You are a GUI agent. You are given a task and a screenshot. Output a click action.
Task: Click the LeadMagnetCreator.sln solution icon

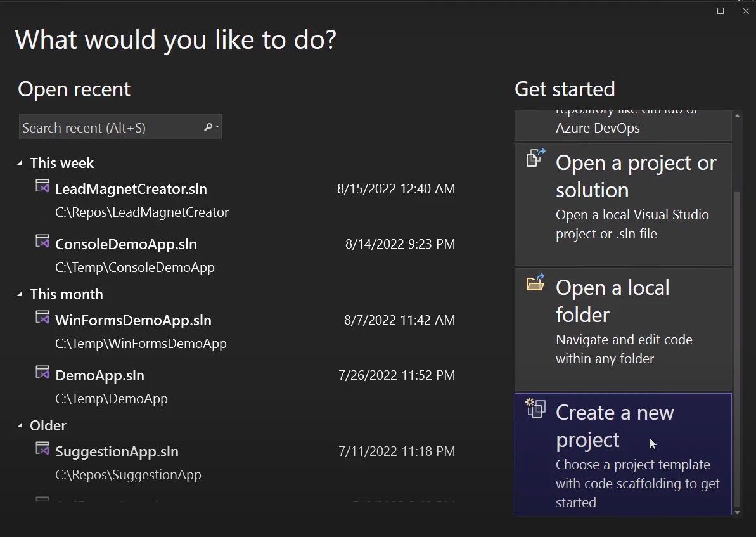(42, 186)
